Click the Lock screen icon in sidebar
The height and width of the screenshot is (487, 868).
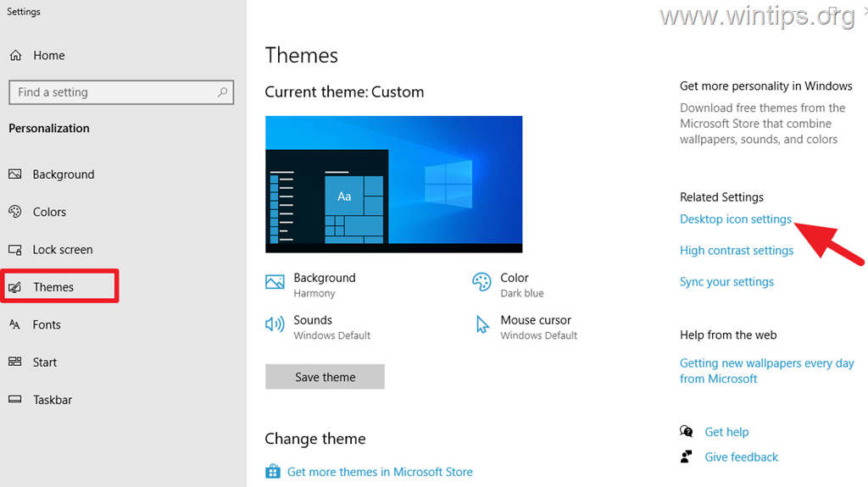coord(15,250)
